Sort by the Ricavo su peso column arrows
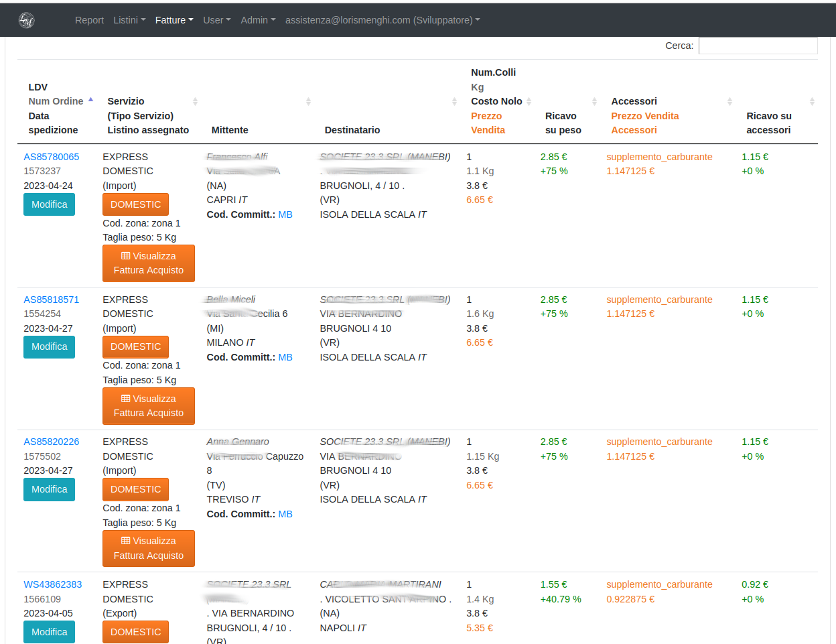This screenshot has width=836, height=644. tap(594, 101)
